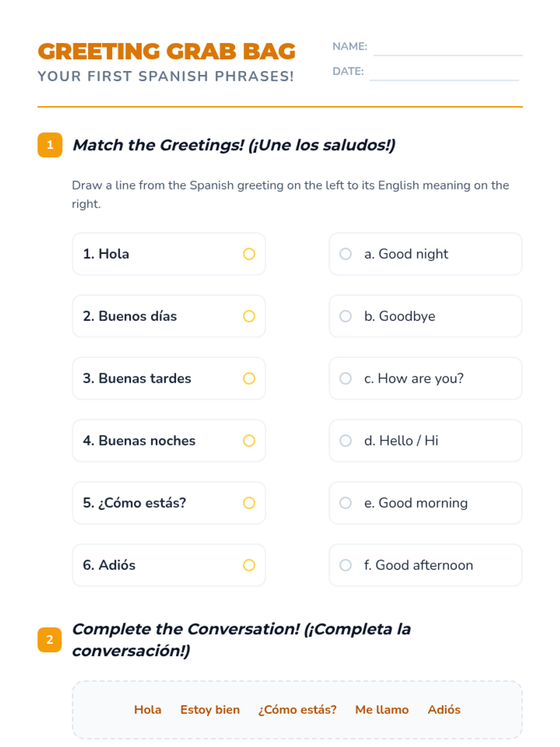The width and height of the screenshot is (560, 747).
Task: Click the connector dot beside Buenas noches
Action: pos(249,441)
